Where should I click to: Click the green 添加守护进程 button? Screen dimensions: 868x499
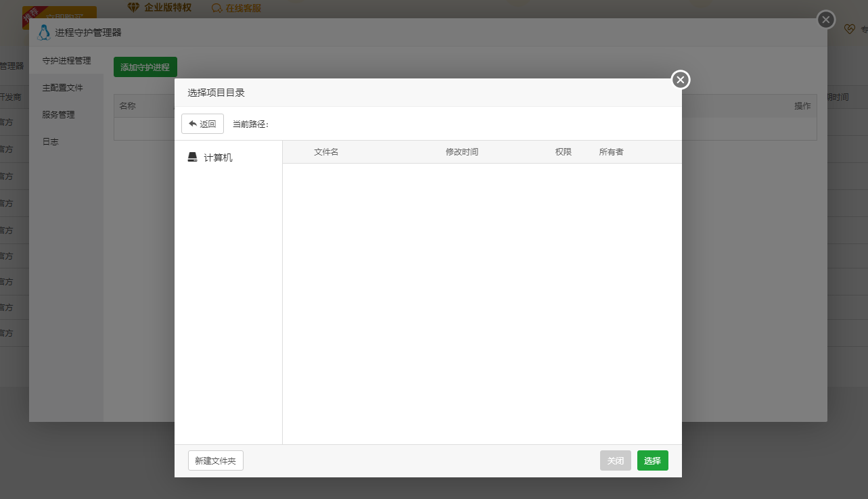(x=145, y=66)
